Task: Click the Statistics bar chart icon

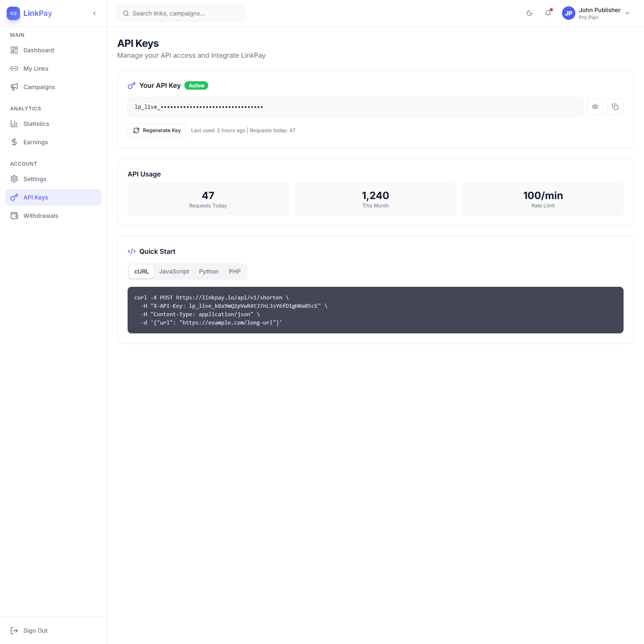Action: pos(14,124)
